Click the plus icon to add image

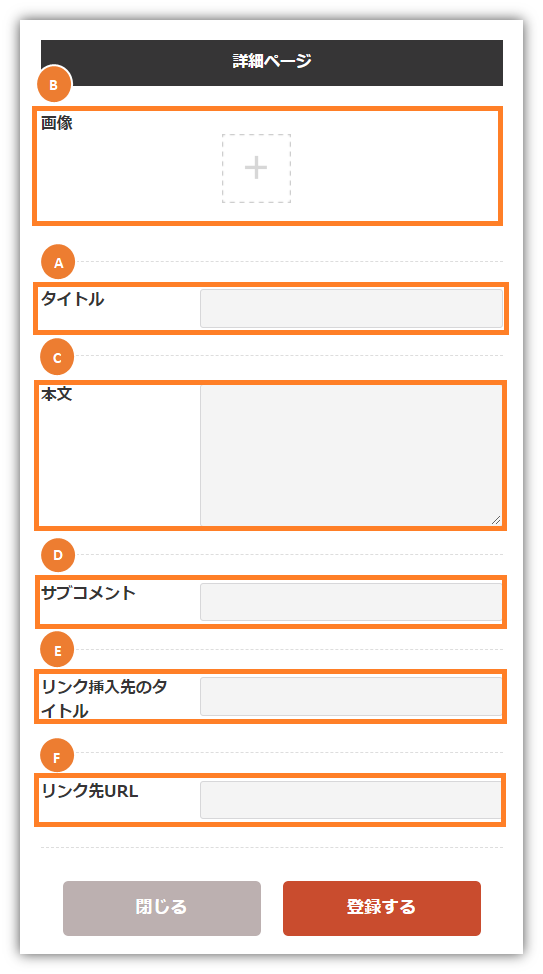pos(256,168)
